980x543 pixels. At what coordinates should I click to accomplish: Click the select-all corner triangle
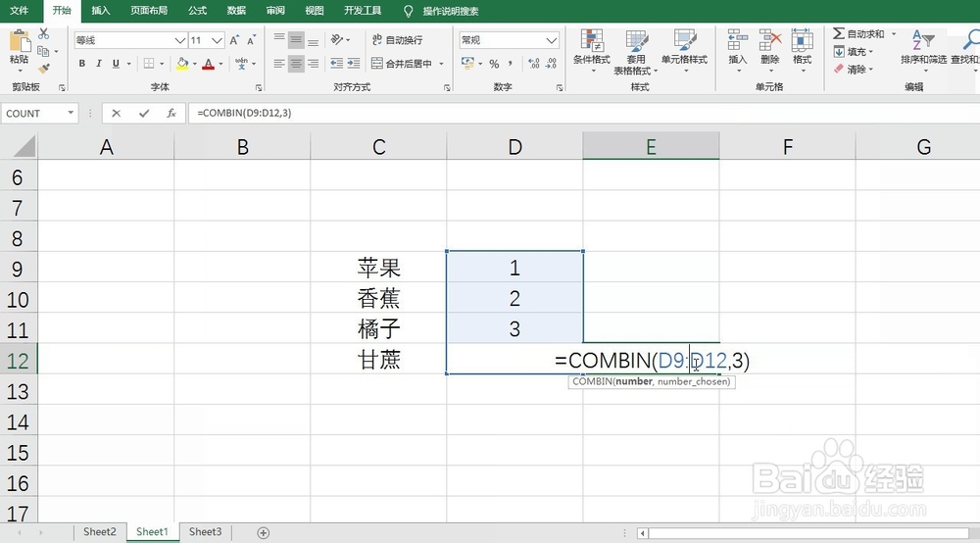[24, 147]
